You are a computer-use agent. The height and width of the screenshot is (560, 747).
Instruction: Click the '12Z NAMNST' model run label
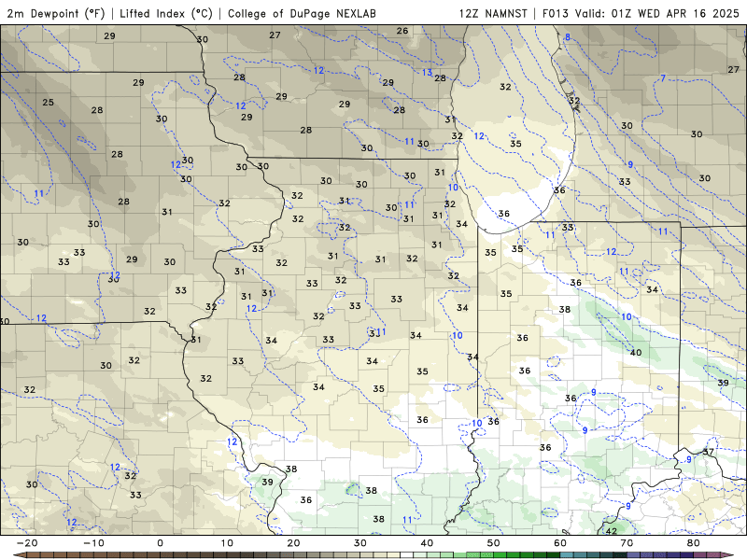point(493,13)
